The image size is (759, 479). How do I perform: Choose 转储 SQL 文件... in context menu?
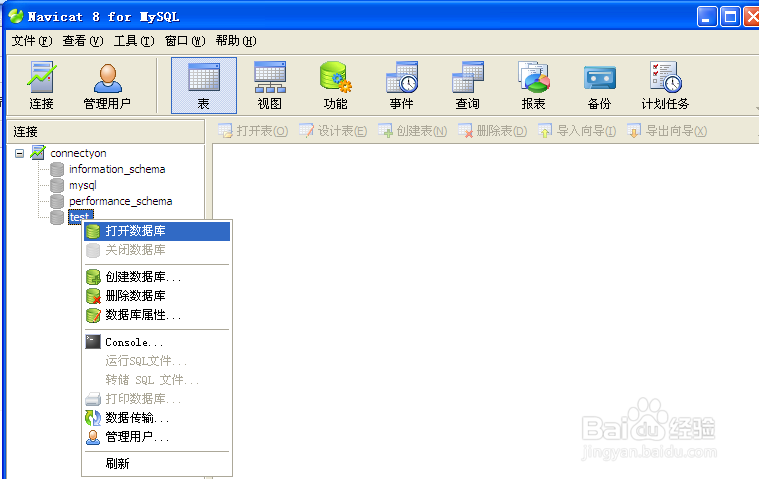[x=157, y=380]
